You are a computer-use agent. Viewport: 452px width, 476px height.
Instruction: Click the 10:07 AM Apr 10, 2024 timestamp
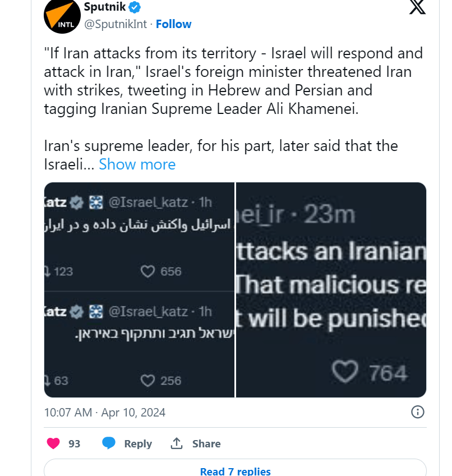click(105, 413)
